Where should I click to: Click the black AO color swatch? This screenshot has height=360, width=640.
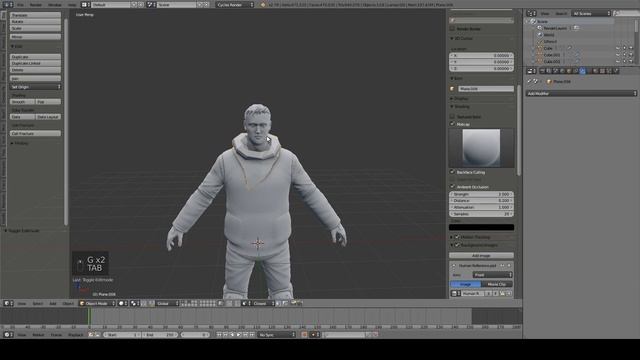pos(482,227)
